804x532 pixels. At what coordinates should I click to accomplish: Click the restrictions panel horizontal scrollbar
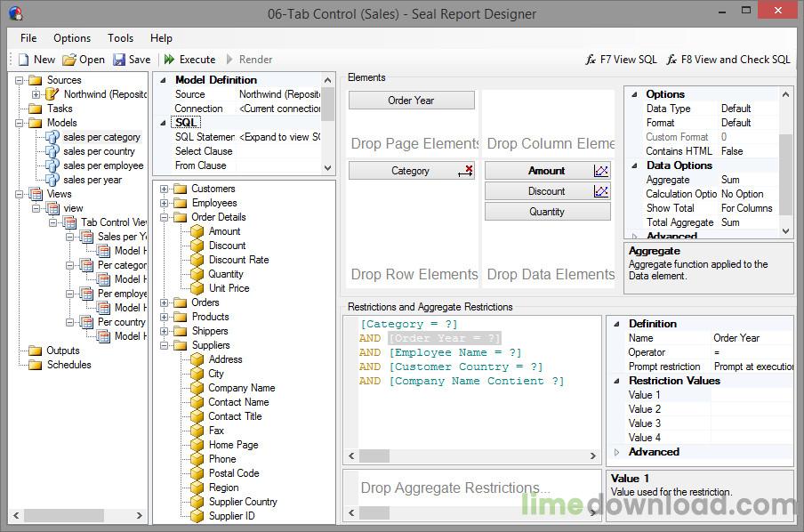[471, 455]
